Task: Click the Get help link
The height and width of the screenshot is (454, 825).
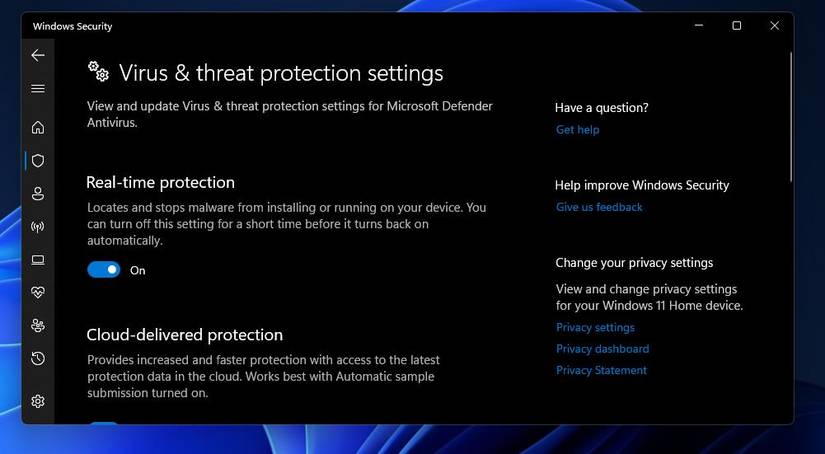Action: 577,130
